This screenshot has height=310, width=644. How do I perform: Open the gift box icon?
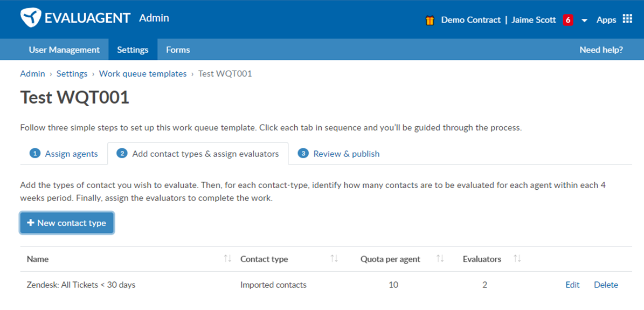(430, 20)
